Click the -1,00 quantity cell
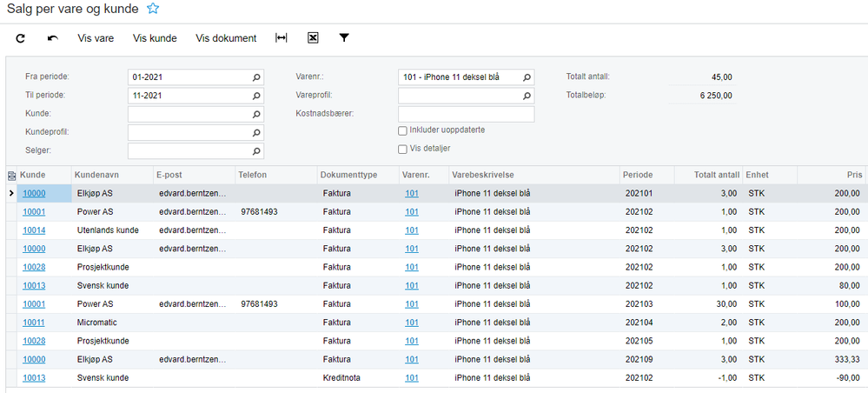868x393 pixels. pyautogui.click(x=709, y=377)
